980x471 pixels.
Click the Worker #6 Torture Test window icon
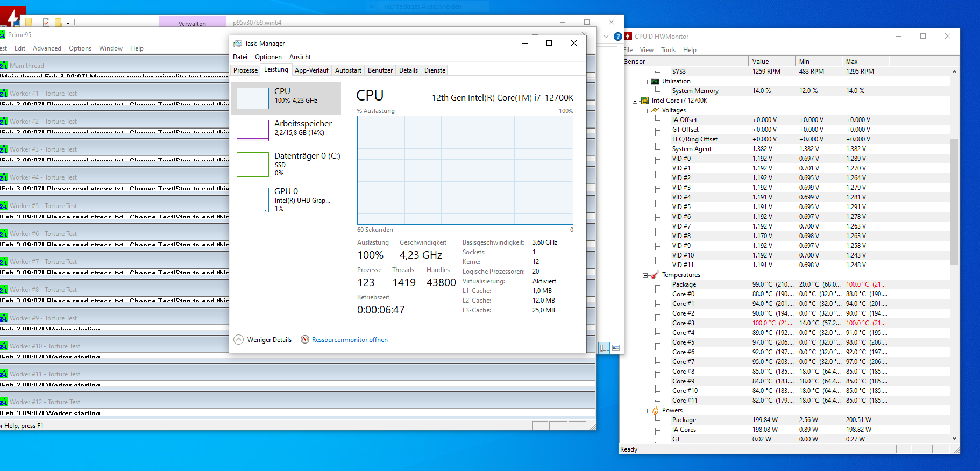pos(3,234)
